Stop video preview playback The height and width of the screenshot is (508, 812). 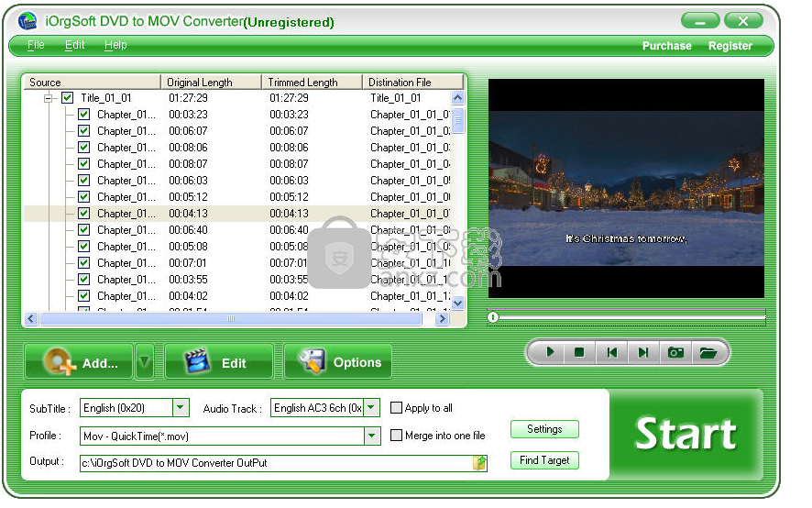click(579, 352)
